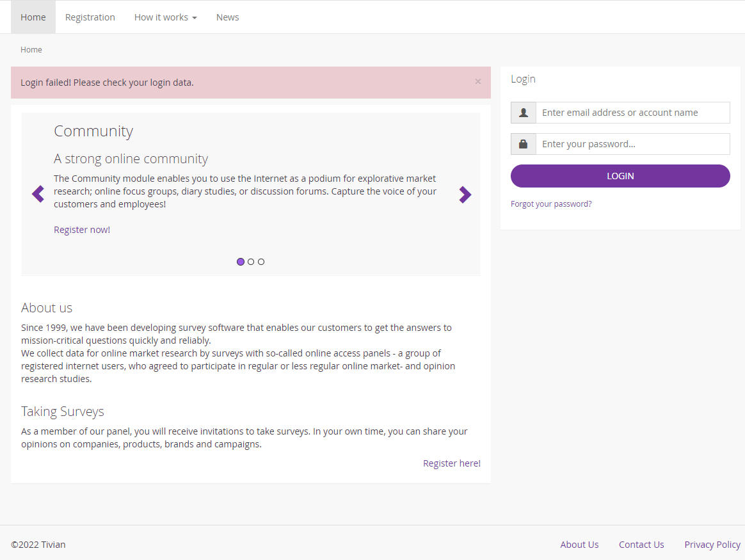The image size is (745, 560).
Task: Click the purple LOGIN button
Action: [621, 176]
